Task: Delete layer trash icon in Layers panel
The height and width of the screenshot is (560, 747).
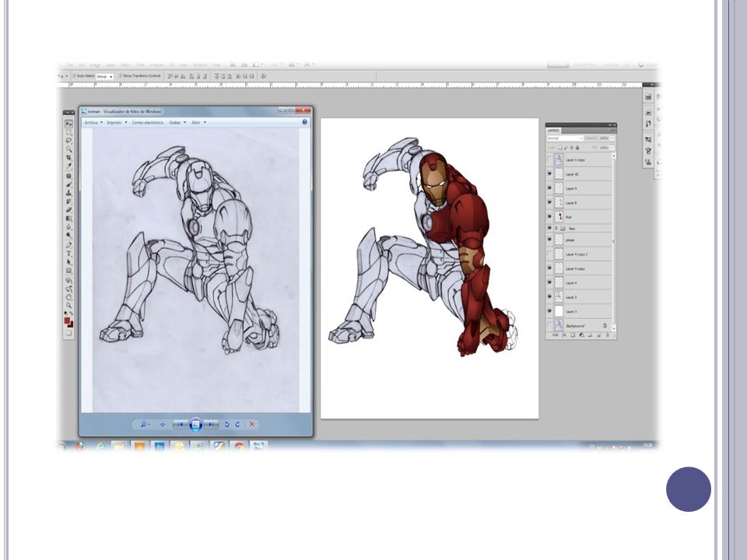Action: tap(608, 334)
